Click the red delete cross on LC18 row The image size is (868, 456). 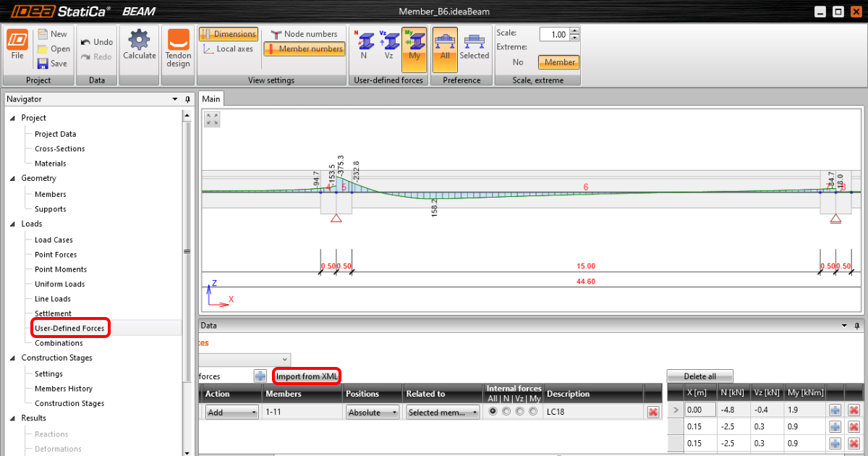click(x=652, y=411)
